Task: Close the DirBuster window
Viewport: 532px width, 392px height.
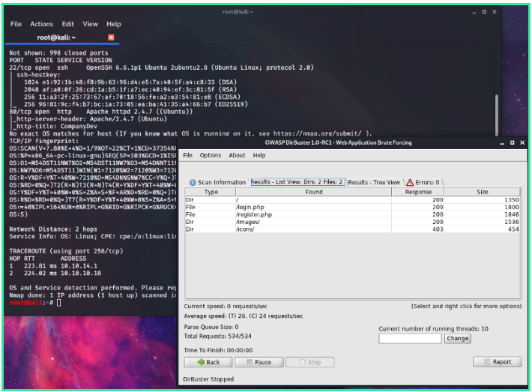Action: 522,143
